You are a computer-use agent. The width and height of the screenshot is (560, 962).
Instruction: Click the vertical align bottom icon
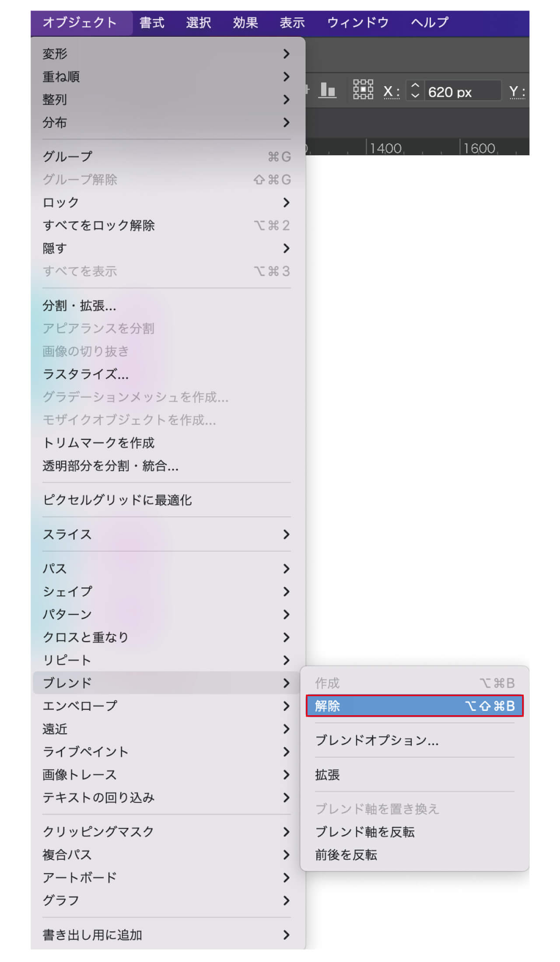pos(327,90)
